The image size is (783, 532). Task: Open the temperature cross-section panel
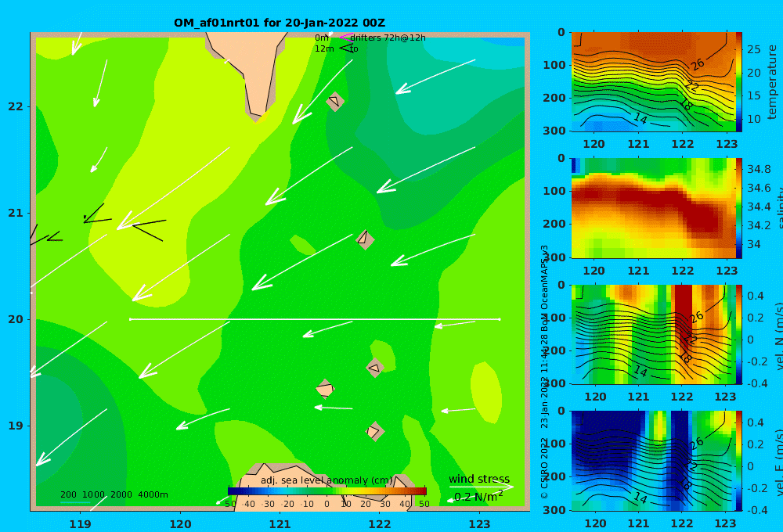coord(653,82)
